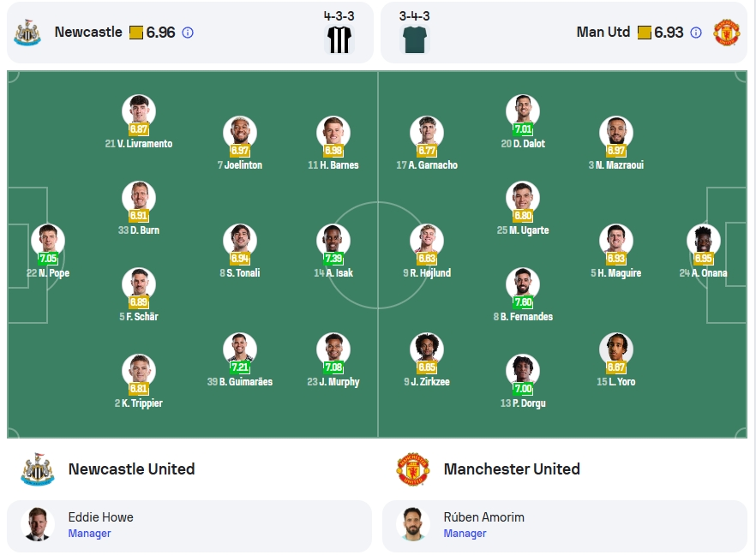Click the dark green Man Utd kit icon under 3-4-3
Image resolution: width=756 pixels, height=555 pixels.
pyautogui.click(x=415, y=39)
